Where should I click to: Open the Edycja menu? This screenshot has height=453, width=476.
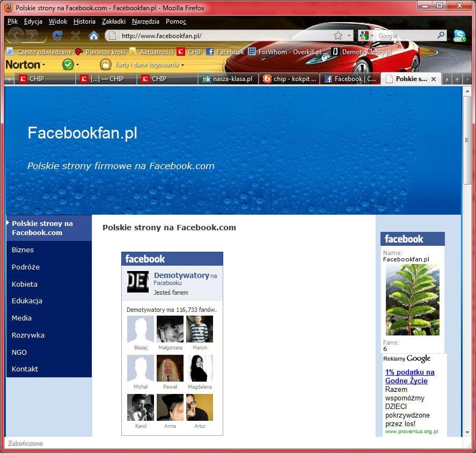point(33,21)
